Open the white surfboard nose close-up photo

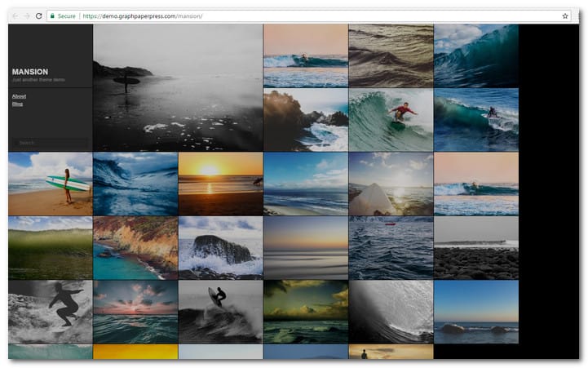pyautogui.click(x=391, y=184)
